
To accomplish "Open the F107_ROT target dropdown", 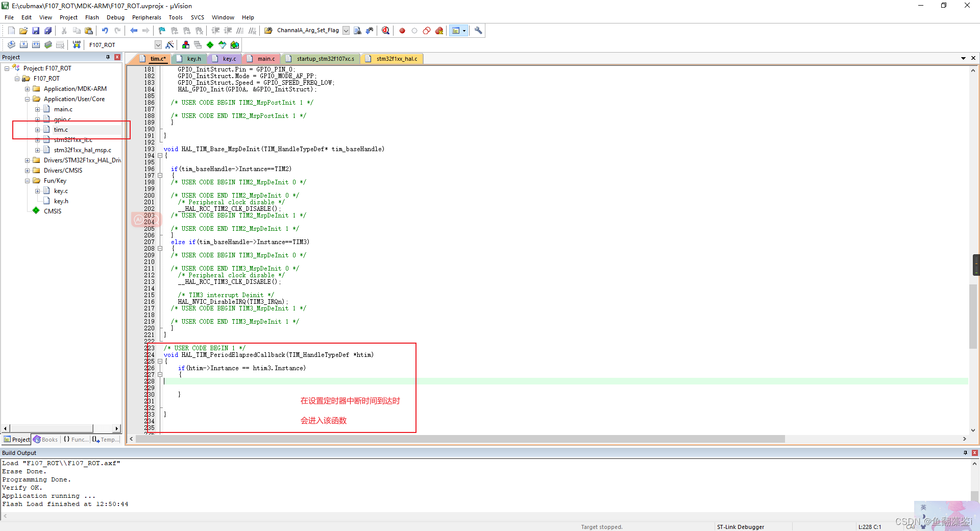I will pyautogui.click(x=158, y=45).
